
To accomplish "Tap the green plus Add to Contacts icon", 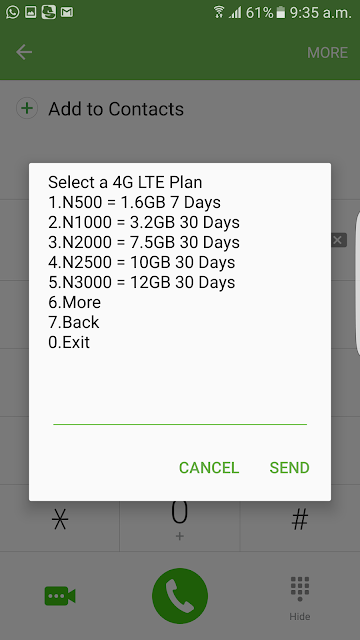I will coord(27,109).
